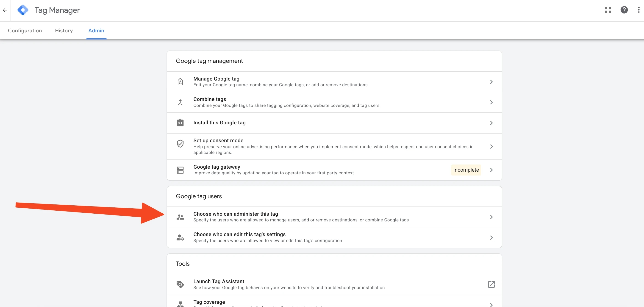Screen dimensions: 644x307
Task: Open Choose who can edit this tag's settings
Action: click(334, 237)
